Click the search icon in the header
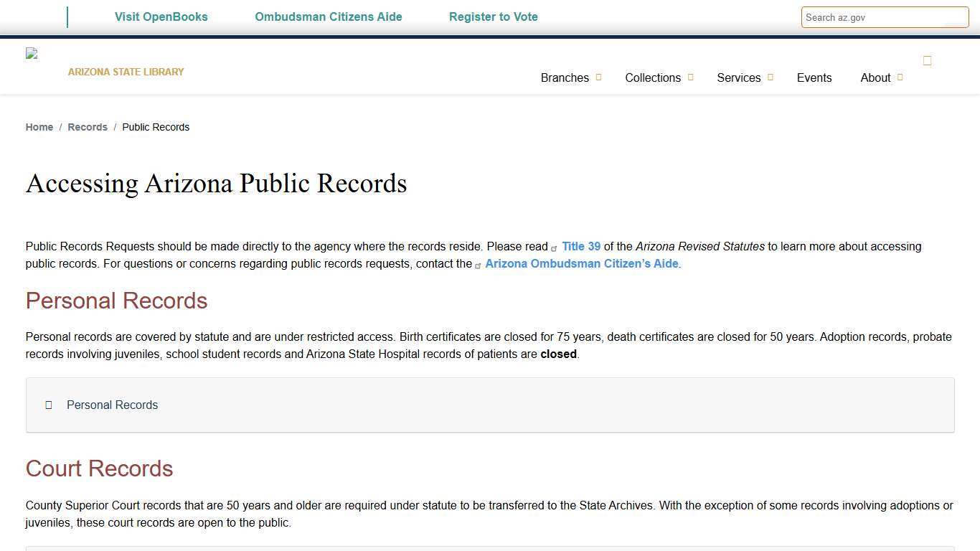 pyautogui.click(x=927, y=60)
